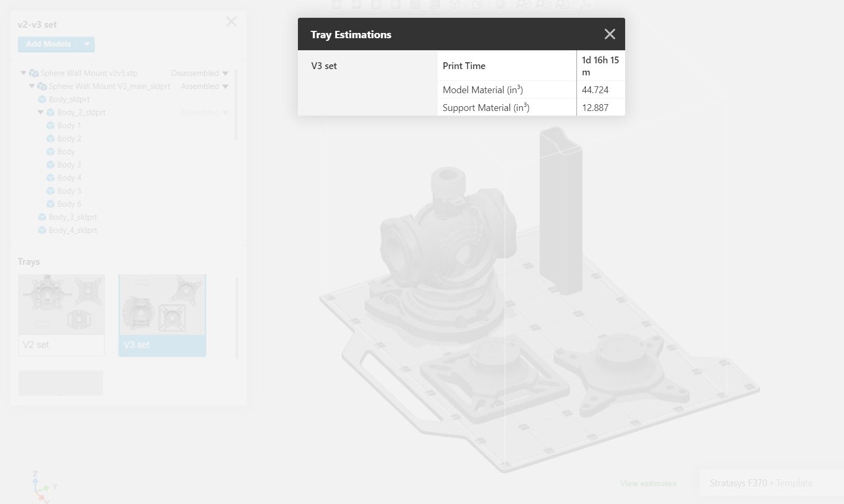Click the Trays list vertical scrollbar
The width and height of the screenshot is (844, 504).
[237, 318]
